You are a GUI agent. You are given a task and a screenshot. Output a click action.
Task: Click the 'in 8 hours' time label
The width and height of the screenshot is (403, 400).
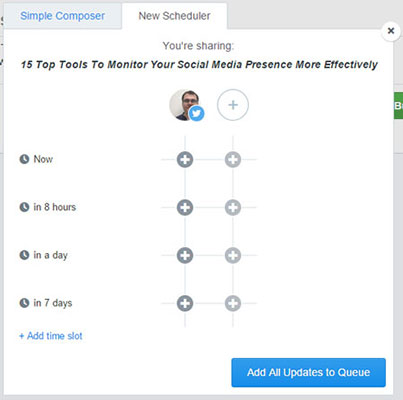pos(55,207)
